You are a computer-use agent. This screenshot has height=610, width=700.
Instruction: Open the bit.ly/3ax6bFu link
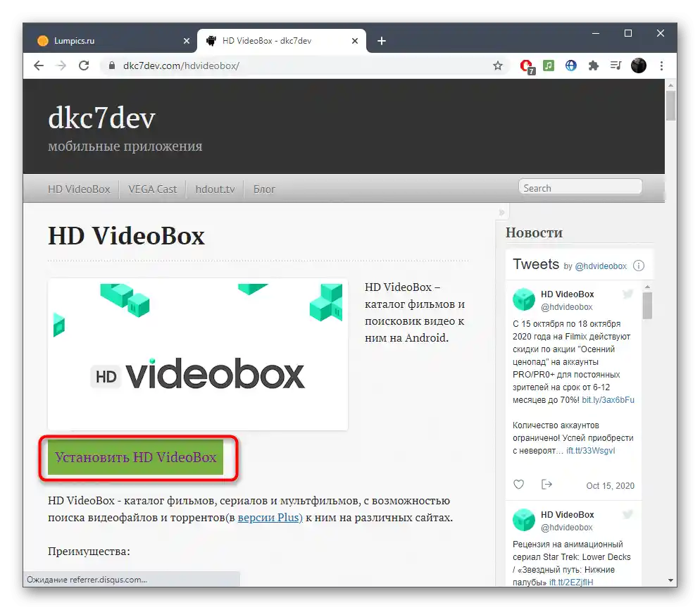coord(608,400)
